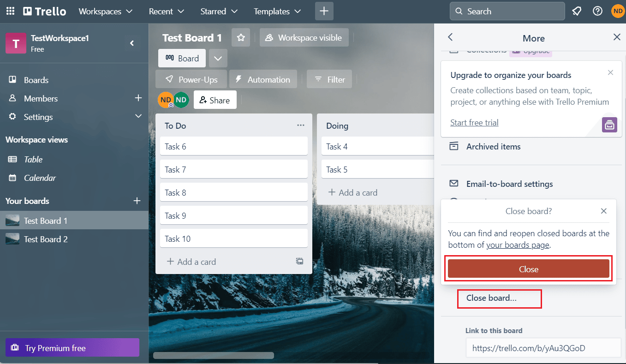Open the Task 4 card
The height and width of the screenshot is (364, 626).
pyautogui.click(x=378, y=146)
